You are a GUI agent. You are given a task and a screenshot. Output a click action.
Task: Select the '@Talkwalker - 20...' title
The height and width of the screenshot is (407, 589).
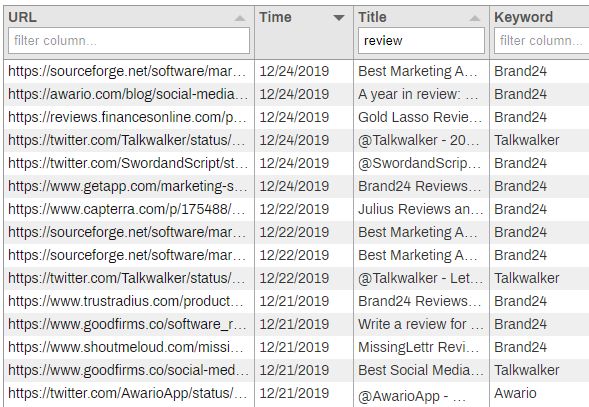click(x=418, y=140)
